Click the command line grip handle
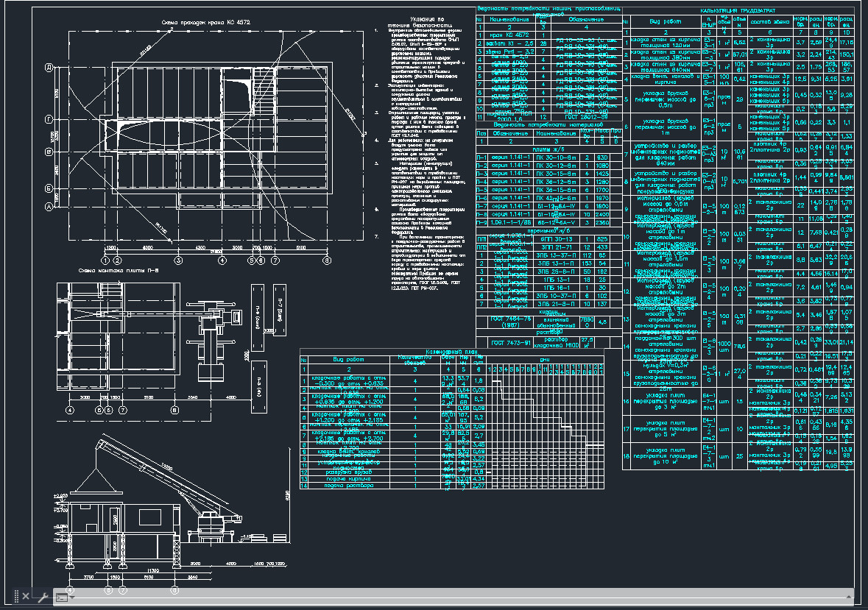The height and width of the screenshot is (610, 868). (x=15, y=597)
